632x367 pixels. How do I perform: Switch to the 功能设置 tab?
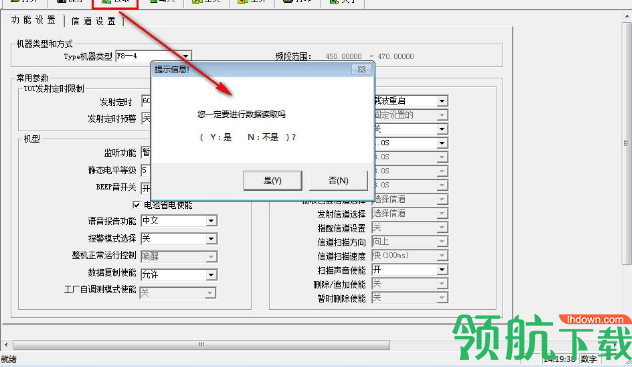coord(33,20)
